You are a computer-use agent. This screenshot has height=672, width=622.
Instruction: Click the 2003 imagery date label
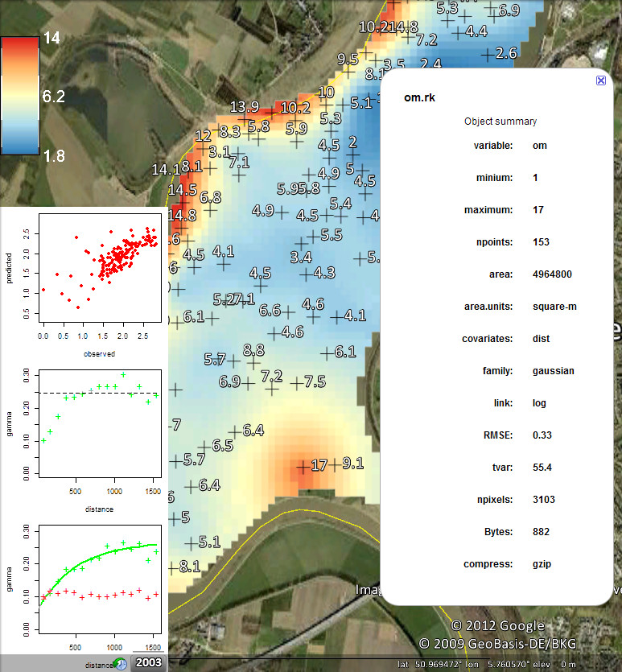149,663
